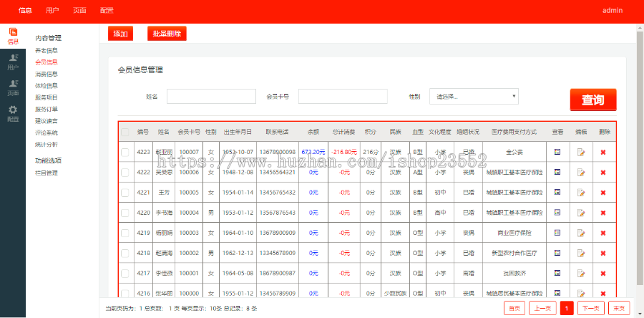Toggle the select-all checkbox in table header
Screen dimensions: 644x318
125,132
